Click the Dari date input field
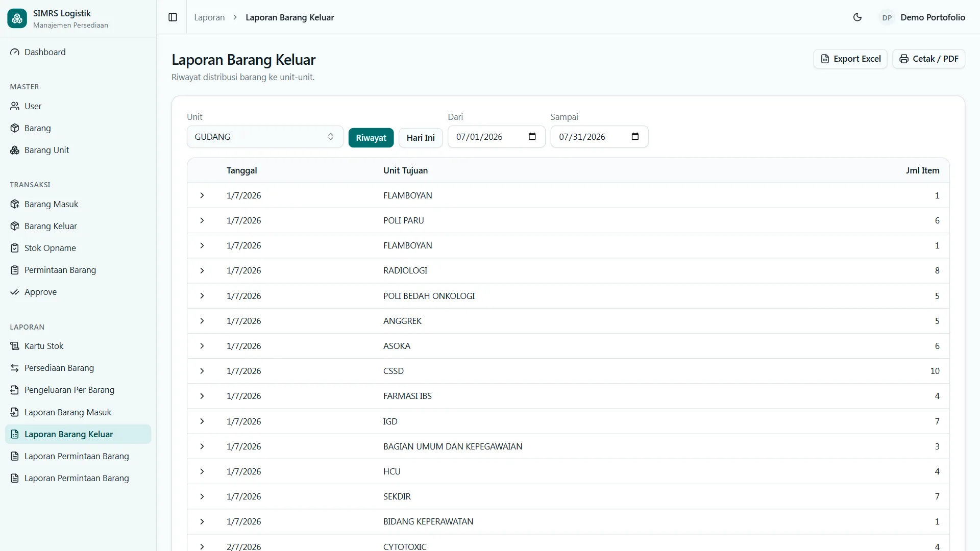This screenshot has width=980, height=551. coord(497,137)
